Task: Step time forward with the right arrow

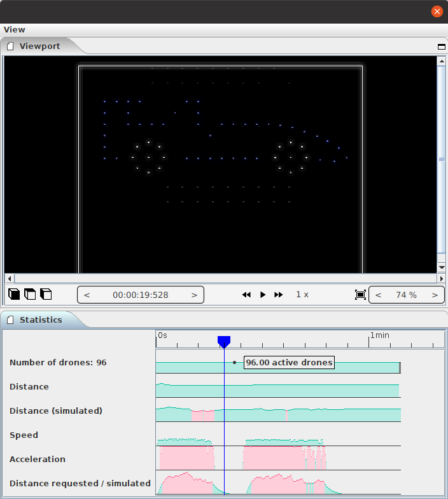Action: pos(194,295)
